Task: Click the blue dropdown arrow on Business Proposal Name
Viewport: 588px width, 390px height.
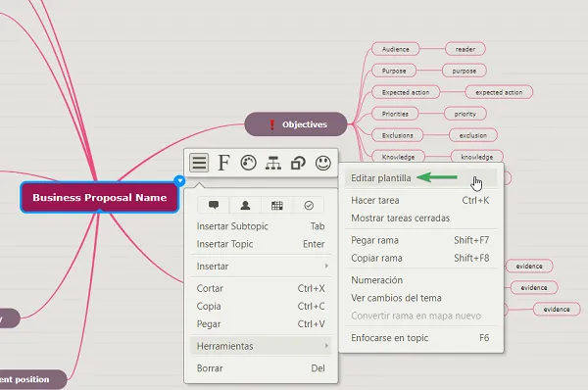Action: pyautogui.click(x=180, y=180)
